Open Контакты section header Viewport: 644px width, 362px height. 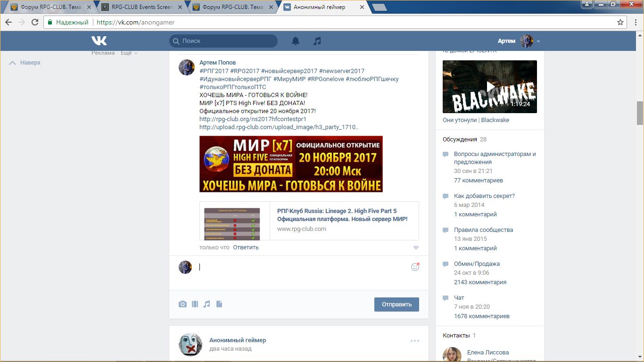pos(456,336)
